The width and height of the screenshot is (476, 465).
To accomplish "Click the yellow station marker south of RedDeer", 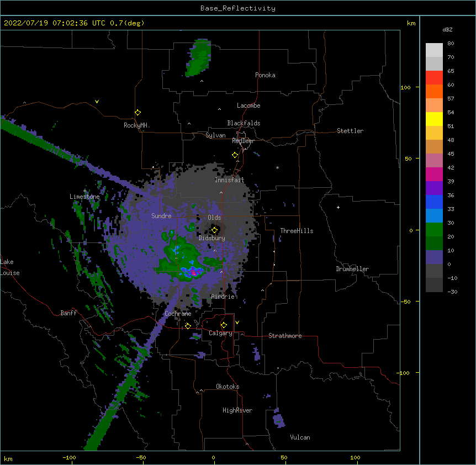I will pyautogui.click(x=235, y=155).
